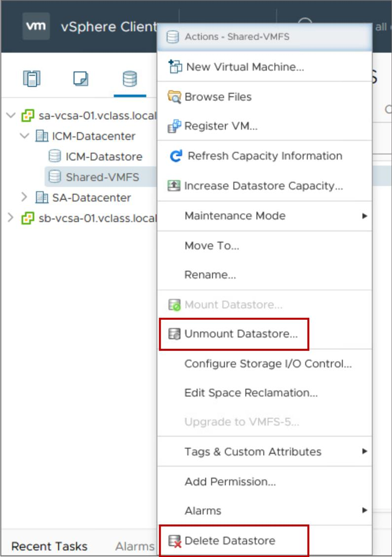Click the vm logo in the header
The width and height of the screenshot is (392, 557).
(36, 26)
